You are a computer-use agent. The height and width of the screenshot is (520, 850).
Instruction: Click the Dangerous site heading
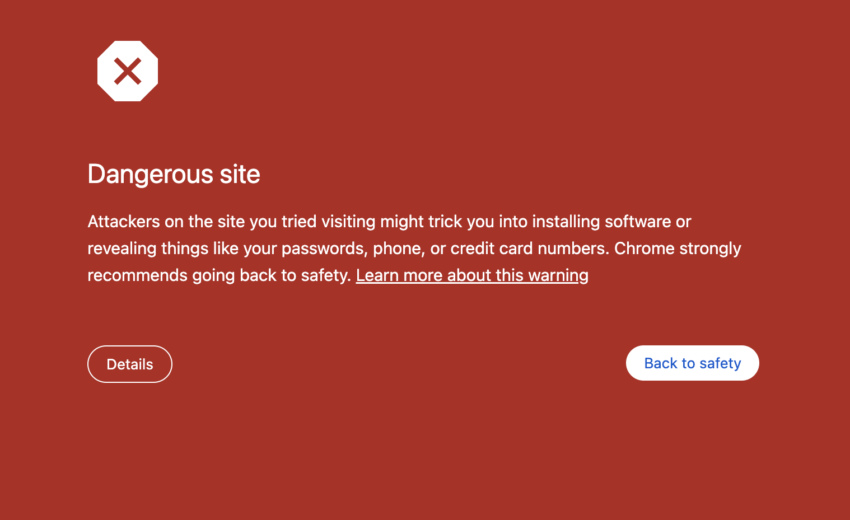(174, 174)
